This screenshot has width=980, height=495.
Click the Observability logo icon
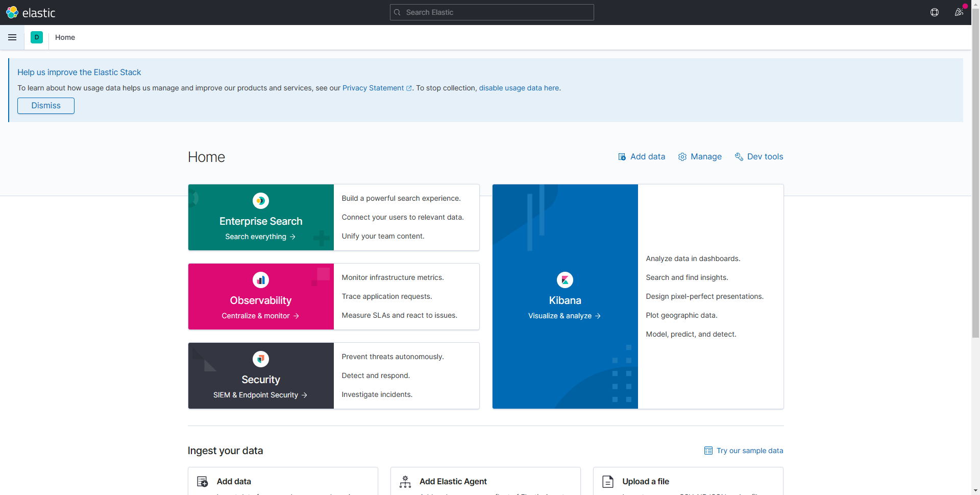tap(261, 280)
